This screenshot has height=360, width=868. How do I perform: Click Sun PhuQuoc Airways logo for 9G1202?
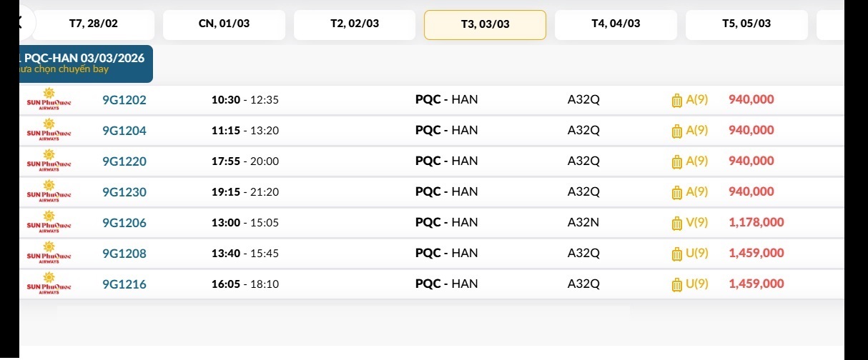49,100
